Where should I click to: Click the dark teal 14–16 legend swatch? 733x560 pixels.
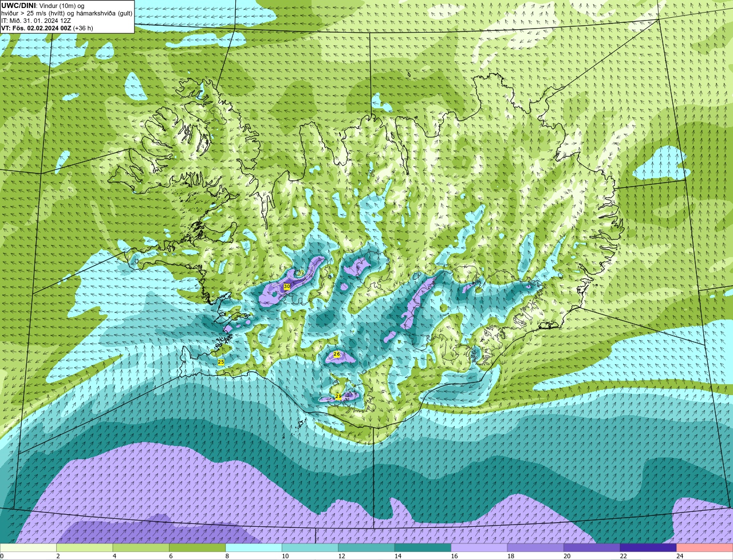pos(423,548)
